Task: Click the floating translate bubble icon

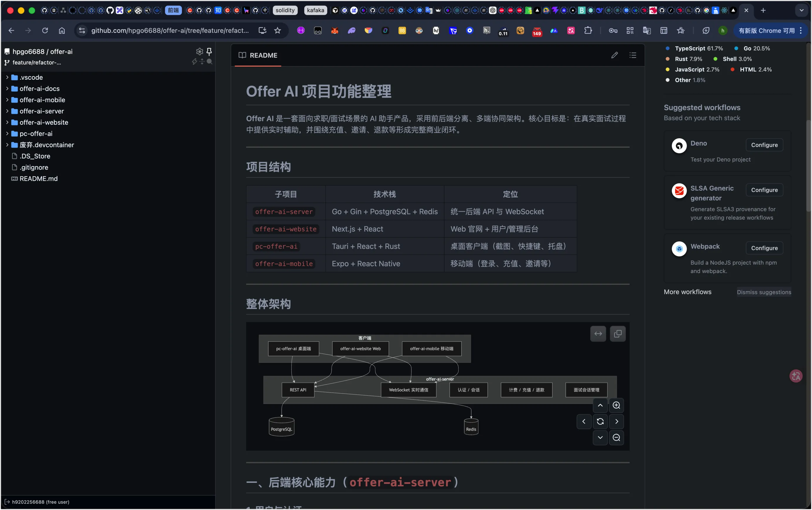Action: tap(796, 376)
